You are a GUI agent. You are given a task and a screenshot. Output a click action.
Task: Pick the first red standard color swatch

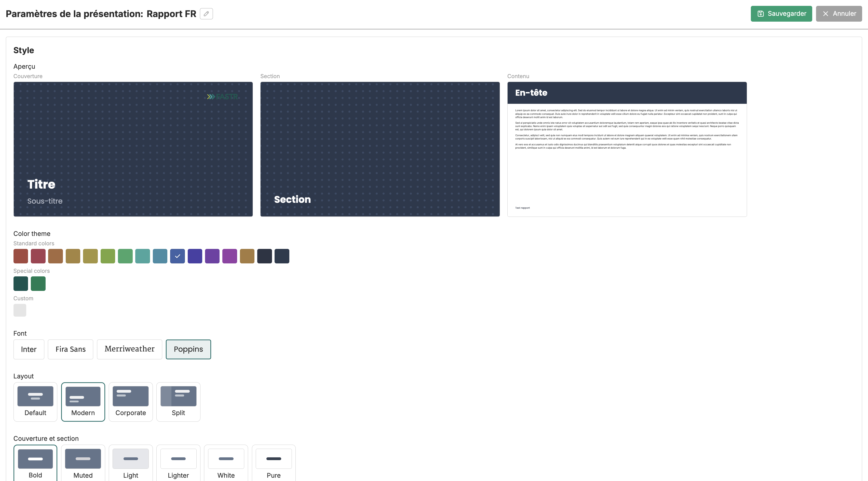(21, 256)
